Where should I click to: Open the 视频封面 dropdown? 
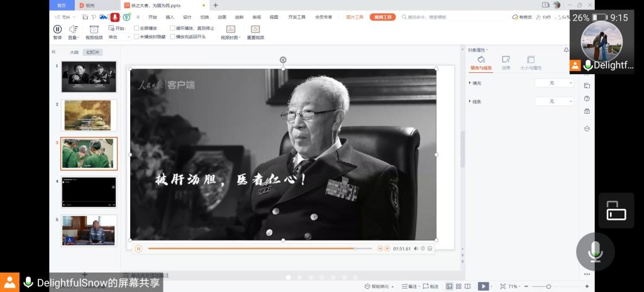coord(230,37)
